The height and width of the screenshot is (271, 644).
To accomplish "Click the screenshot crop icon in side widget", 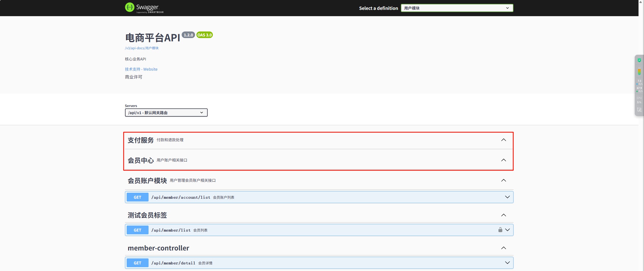I will tap(639, 110).
